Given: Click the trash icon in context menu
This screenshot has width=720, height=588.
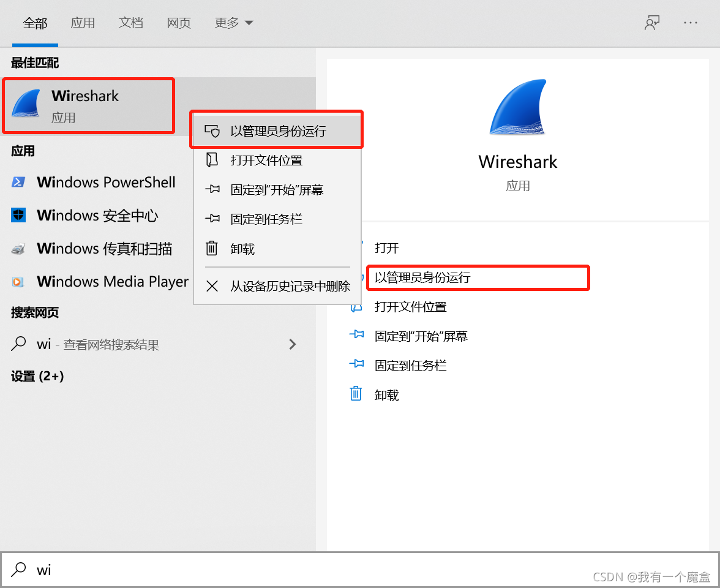Looking at the screenshot, I should 212,248.
